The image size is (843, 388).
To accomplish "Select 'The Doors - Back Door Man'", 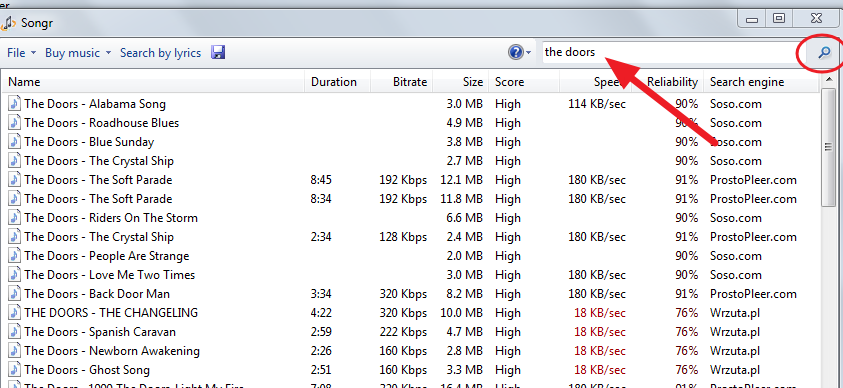I will coord(411,294).
